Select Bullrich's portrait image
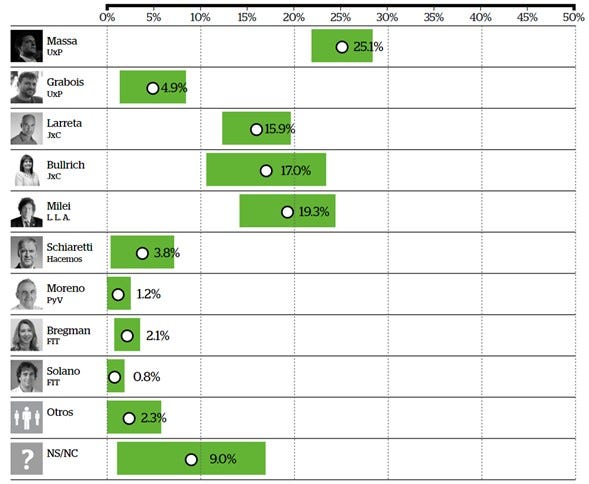 tap(27, 170)
